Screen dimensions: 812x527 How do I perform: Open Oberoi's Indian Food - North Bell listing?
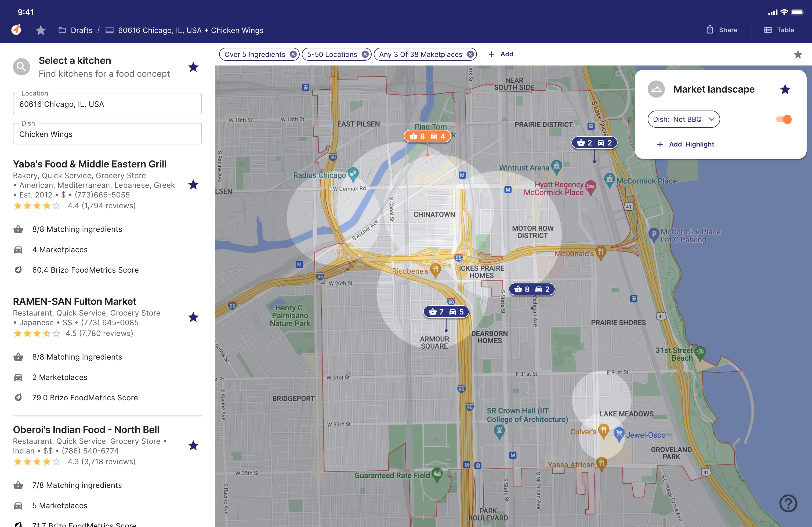pos(86,430)
